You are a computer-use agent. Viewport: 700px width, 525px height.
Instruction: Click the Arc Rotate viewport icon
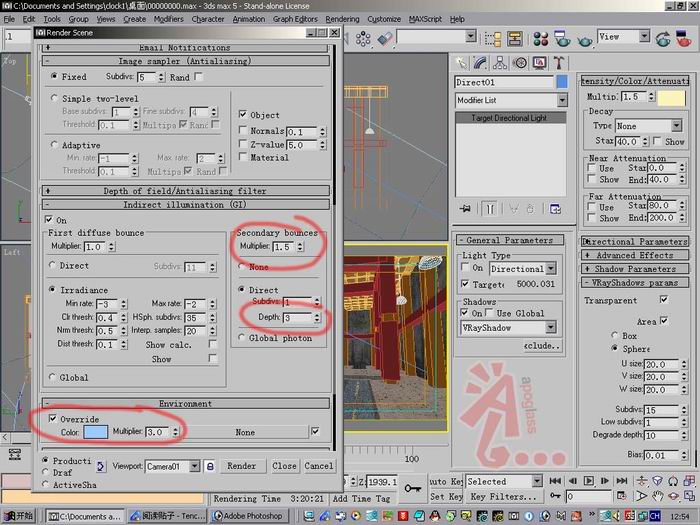click(x=673, y=496)
